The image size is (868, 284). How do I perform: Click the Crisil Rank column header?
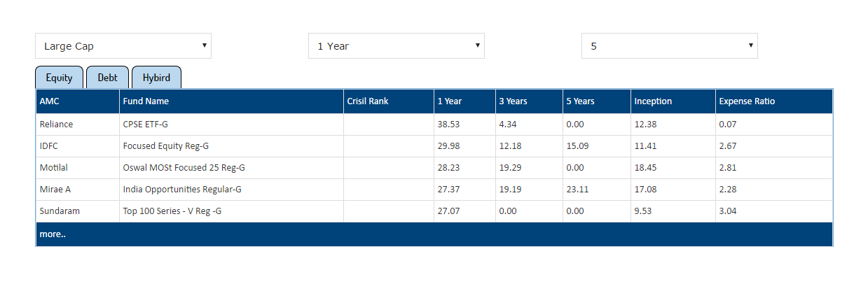point(368,101)
